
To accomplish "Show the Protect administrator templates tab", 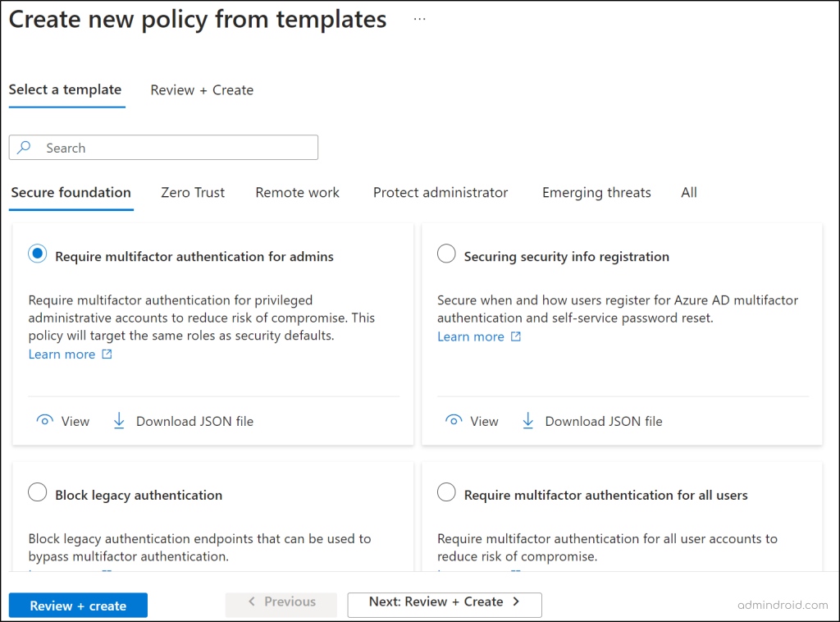I will tap(441, 193).
